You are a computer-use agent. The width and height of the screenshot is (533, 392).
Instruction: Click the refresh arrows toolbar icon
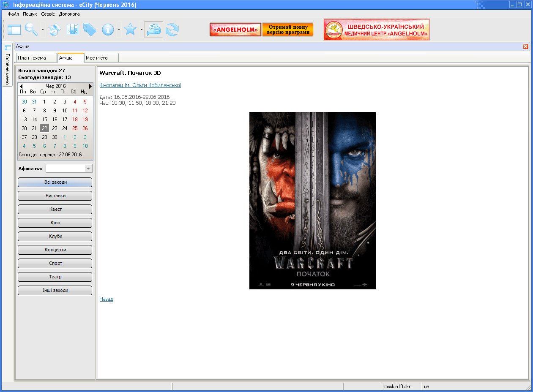172,30
